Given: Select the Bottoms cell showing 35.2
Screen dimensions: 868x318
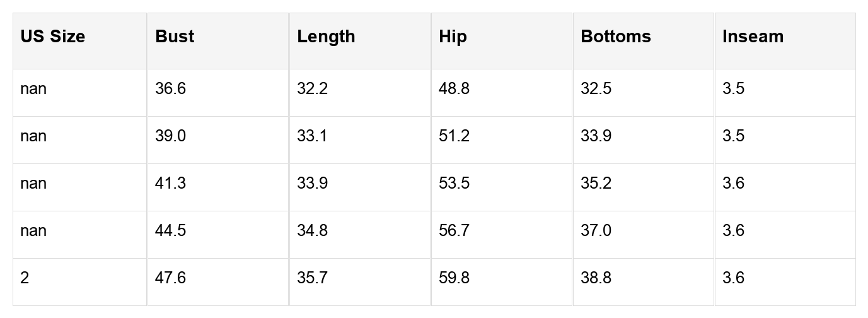Looking at the screenshot, I should (x=596, y=184).
